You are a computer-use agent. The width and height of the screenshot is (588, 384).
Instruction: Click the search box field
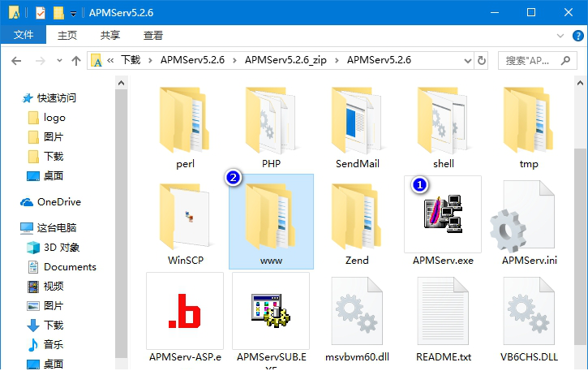[x=537, y=60]
